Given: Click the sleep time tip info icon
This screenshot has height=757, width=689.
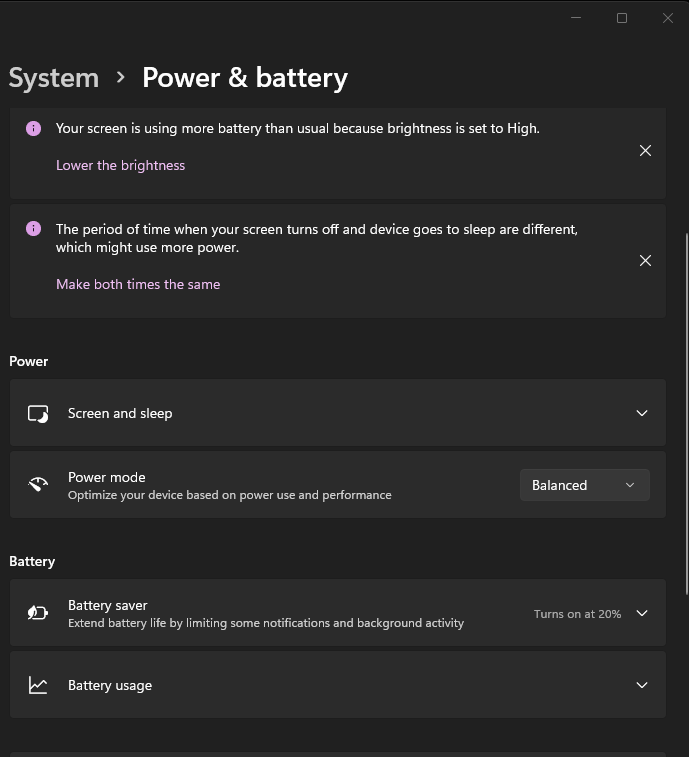Looking at the screenshot, I should [x=33, y=228].
